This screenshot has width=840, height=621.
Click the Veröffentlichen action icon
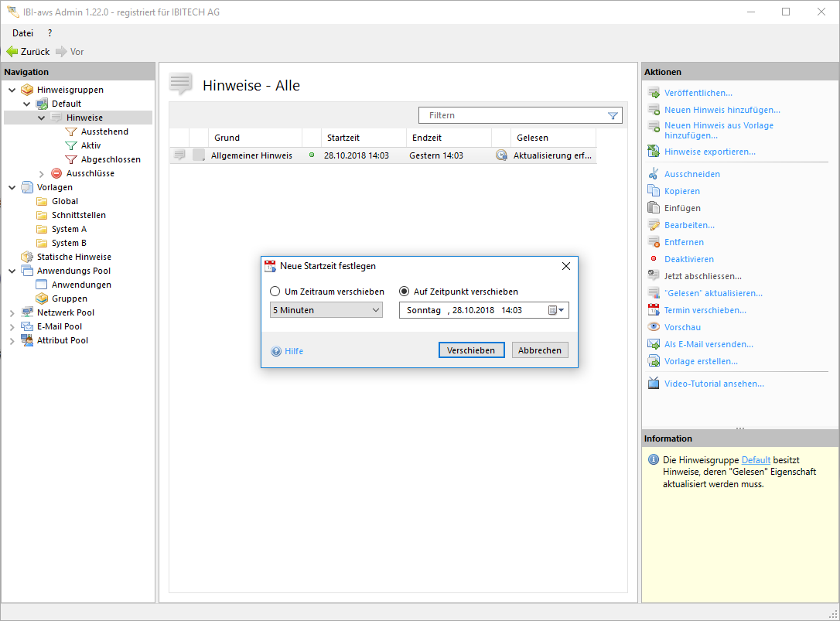(x=654, y=93)
